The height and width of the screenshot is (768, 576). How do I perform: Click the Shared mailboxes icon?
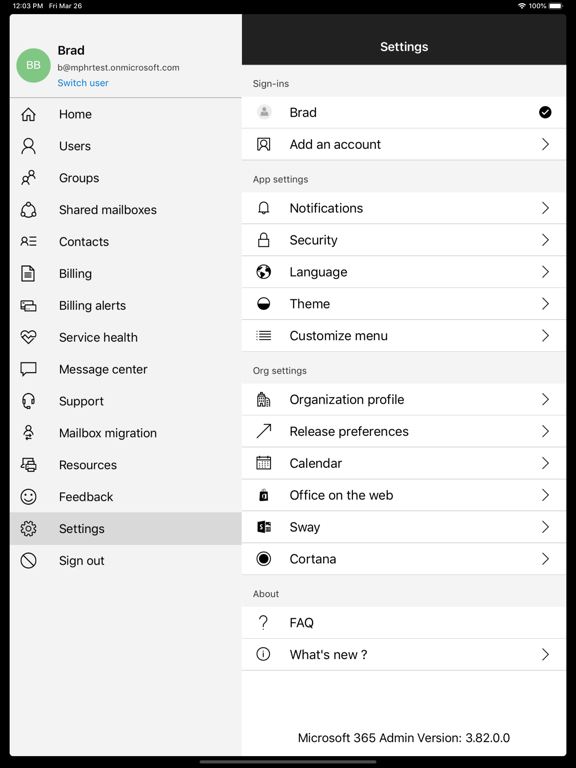(28, 210)
